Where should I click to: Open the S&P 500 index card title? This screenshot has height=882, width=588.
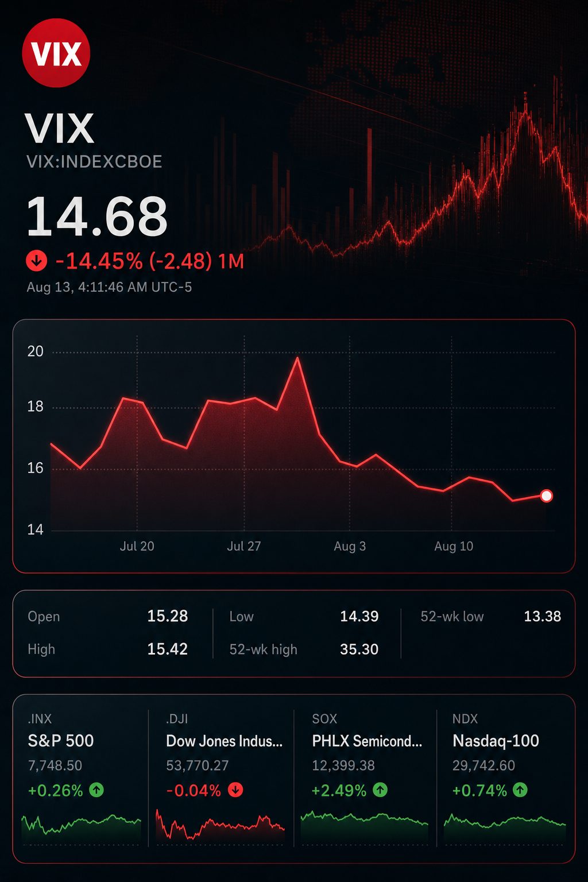pyautogui.click(x=61, y=741)
